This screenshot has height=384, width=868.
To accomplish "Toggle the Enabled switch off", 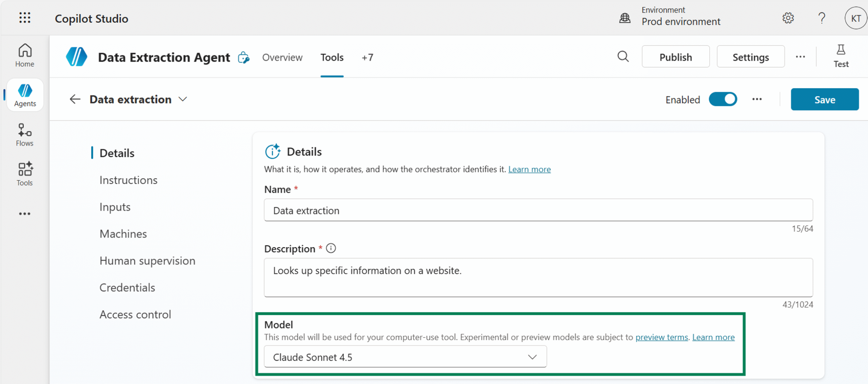I will coord(723,99).
